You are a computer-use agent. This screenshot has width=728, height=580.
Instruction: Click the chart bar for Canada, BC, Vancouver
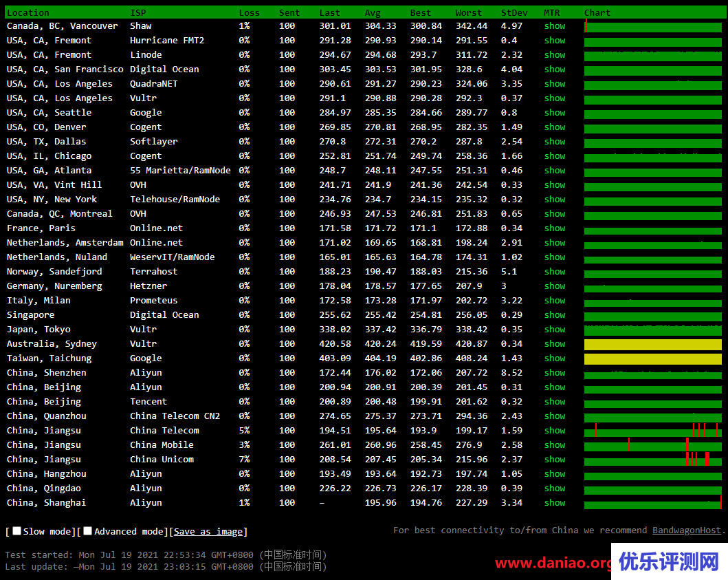coord(653,26)
